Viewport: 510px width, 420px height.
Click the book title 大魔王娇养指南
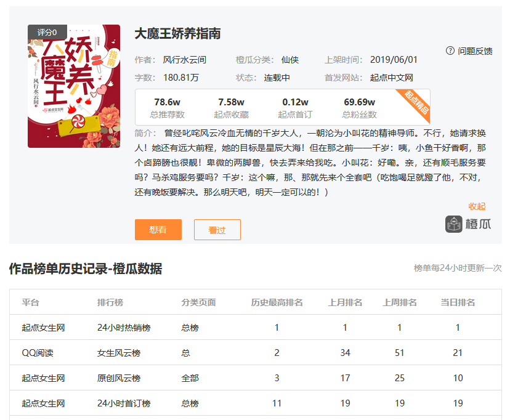(x=177, y=34)
